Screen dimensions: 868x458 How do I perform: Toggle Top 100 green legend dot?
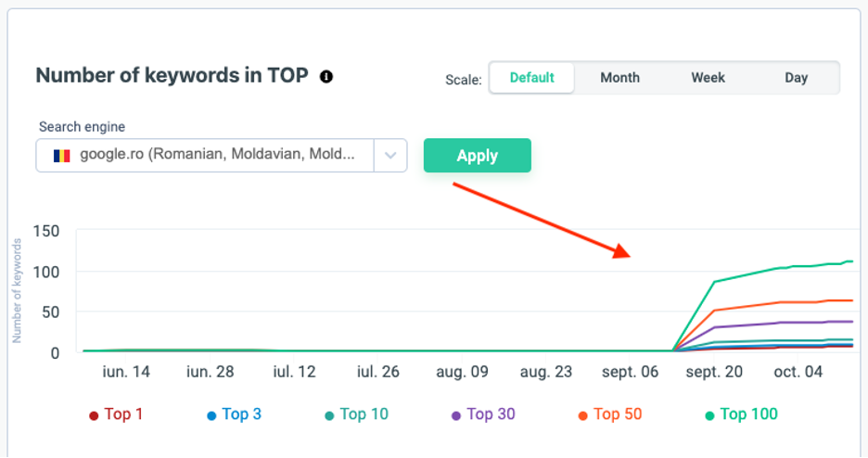pyautogui.click(x=709, y=415)
